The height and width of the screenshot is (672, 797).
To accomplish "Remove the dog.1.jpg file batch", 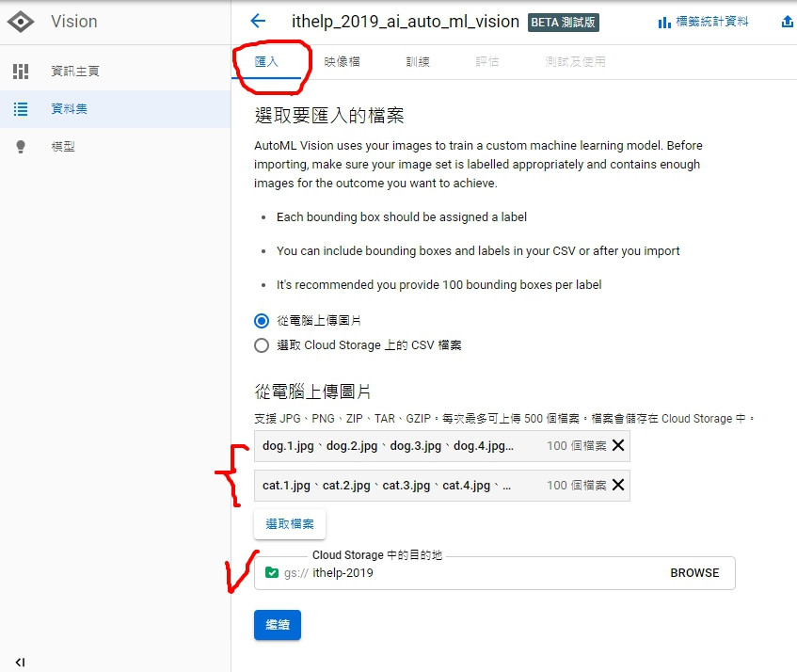I will 618,445.
